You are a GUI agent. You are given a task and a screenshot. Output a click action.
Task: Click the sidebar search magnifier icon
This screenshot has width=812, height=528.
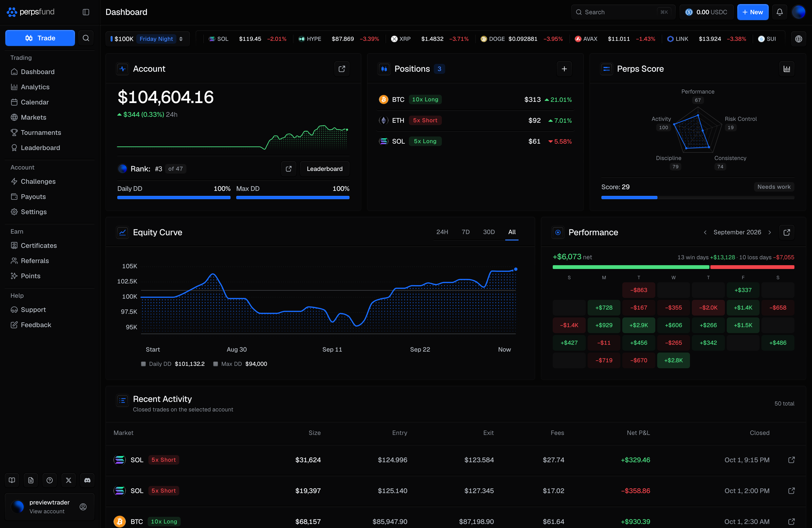86,38
